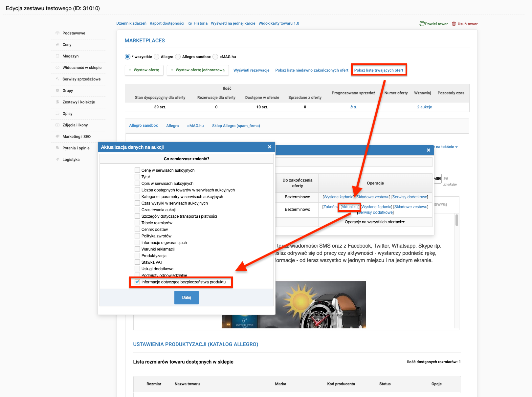Open Sklep Allegro (spam_firma) tab

tap(236, 126)
